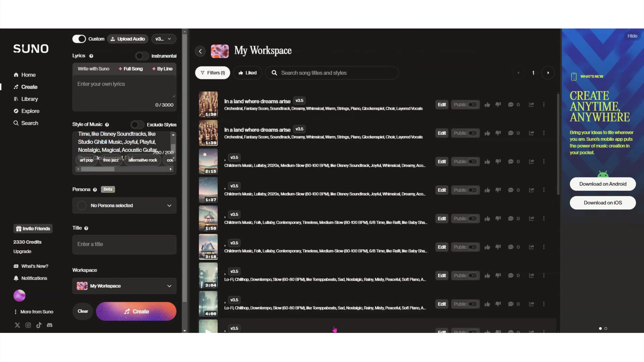Toggle Public for the 1:38 song

click(x=472, y=105)
